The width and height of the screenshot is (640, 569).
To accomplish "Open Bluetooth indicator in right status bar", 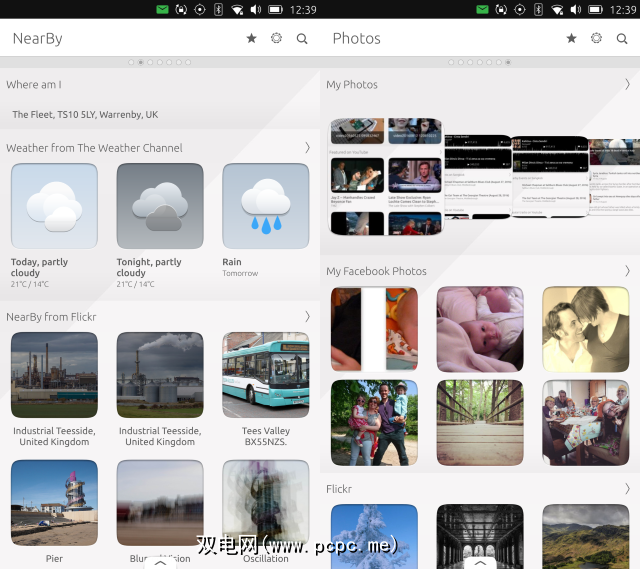I will pos(538,9).
